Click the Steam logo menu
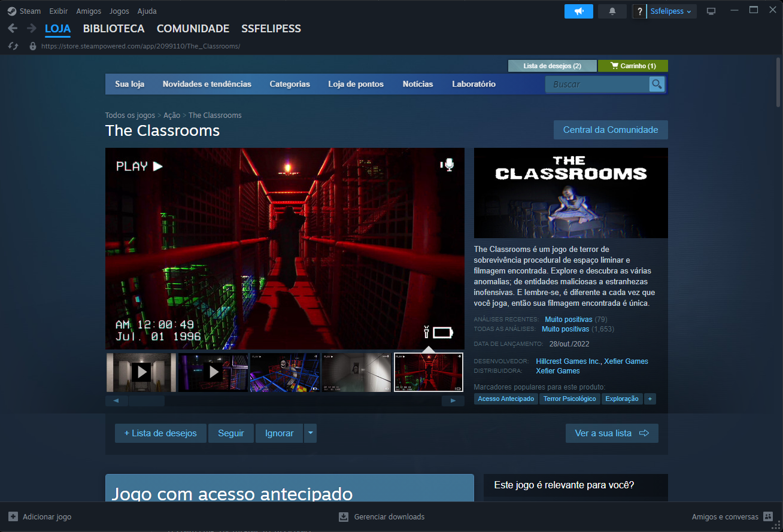This screenshot has height=532, width=783. point(12,11)
